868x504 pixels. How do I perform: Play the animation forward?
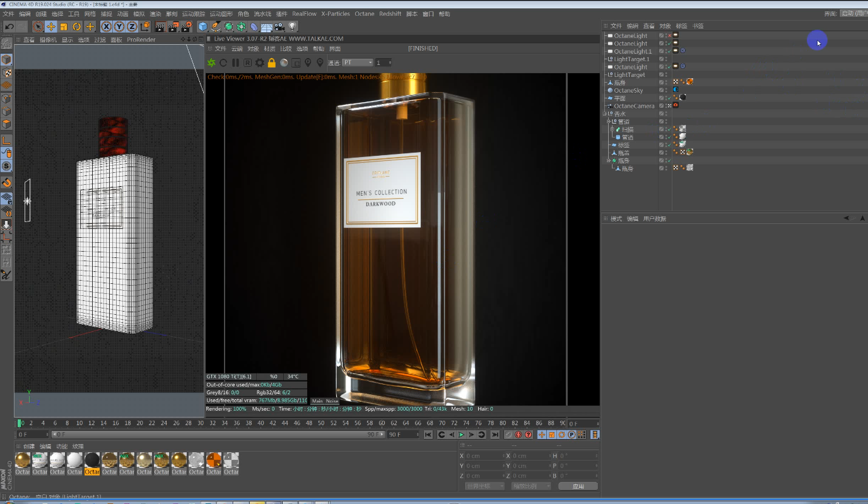tap(461, 435)
